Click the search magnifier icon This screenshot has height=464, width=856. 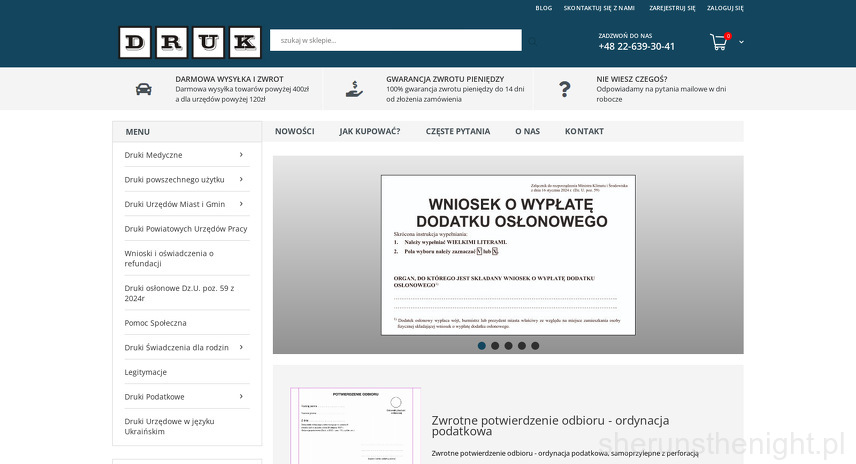(x=533, y=41)
